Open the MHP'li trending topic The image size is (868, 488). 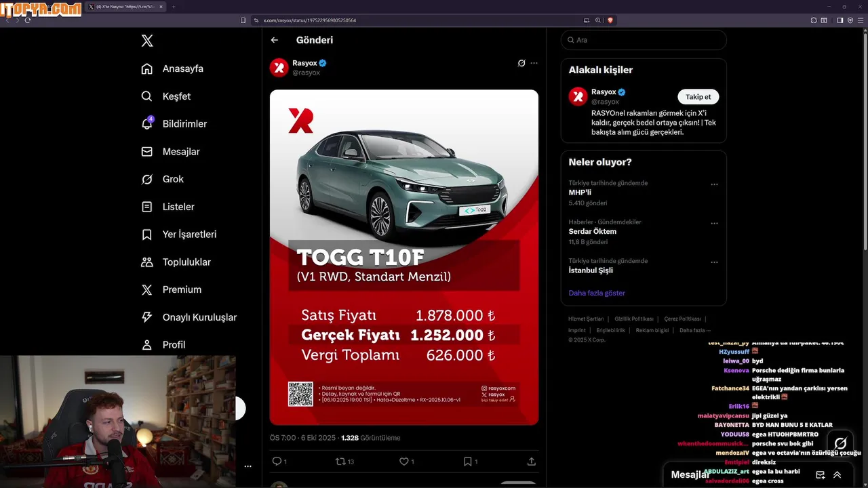tap(580, 192)
